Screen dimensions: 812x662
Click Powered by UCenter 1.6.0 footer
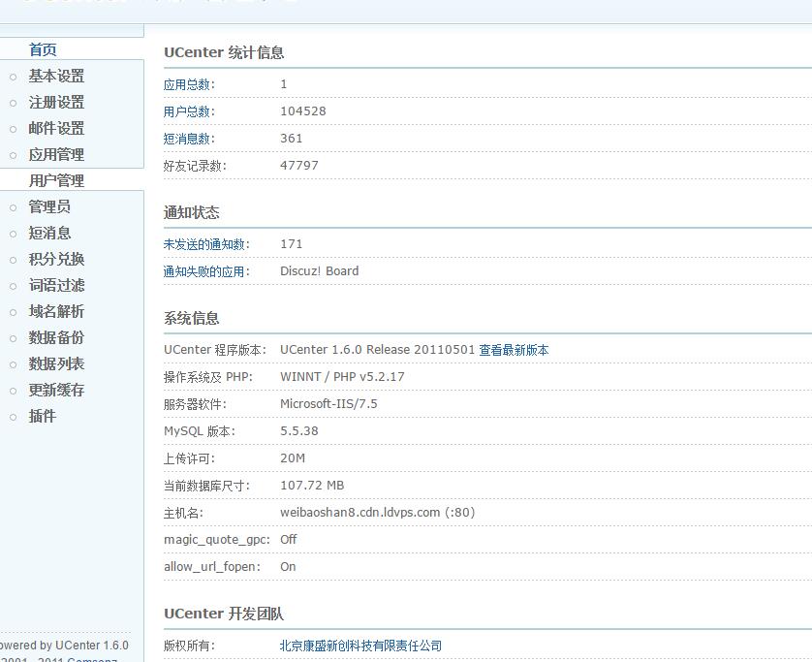pyautogui.click(x=63, y=646)
